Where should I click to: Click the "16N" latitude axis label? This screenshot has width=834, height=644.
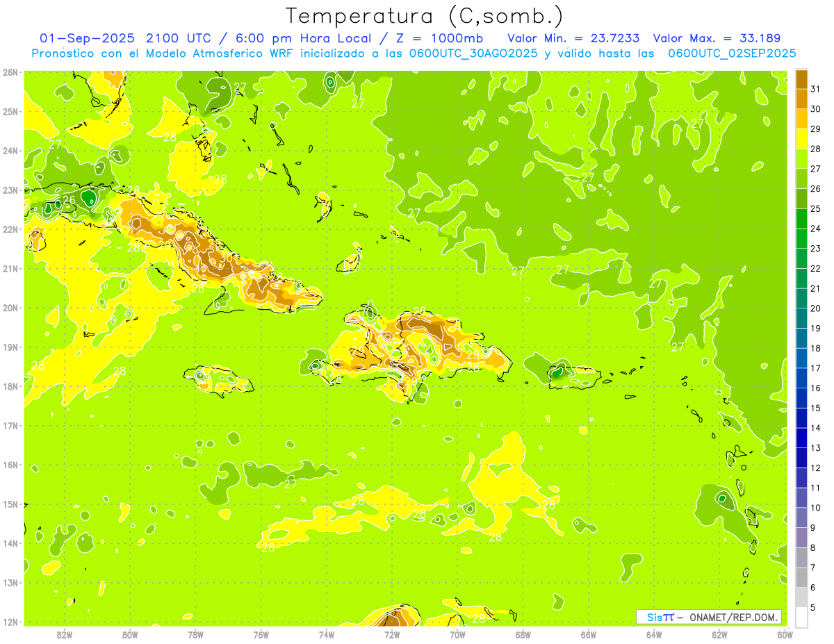click(x=10, y=465)
